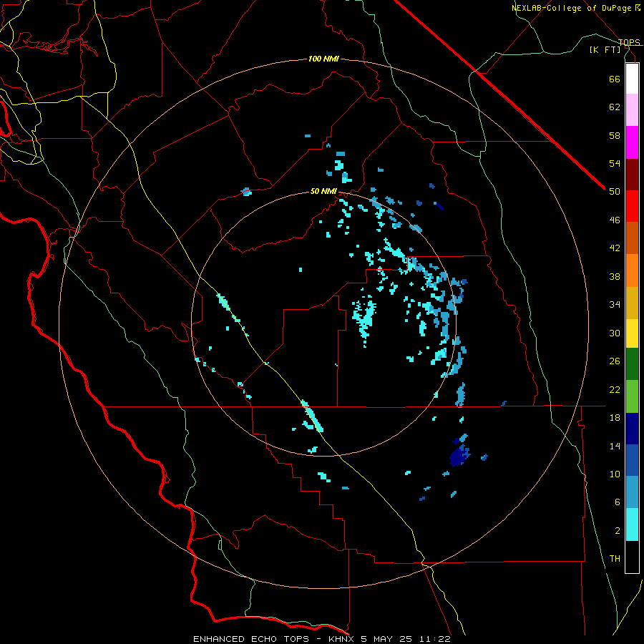This screenshot has height=644, width=644.
Task: Click the '50 NMI' range ring label
Action: [323, 191]
